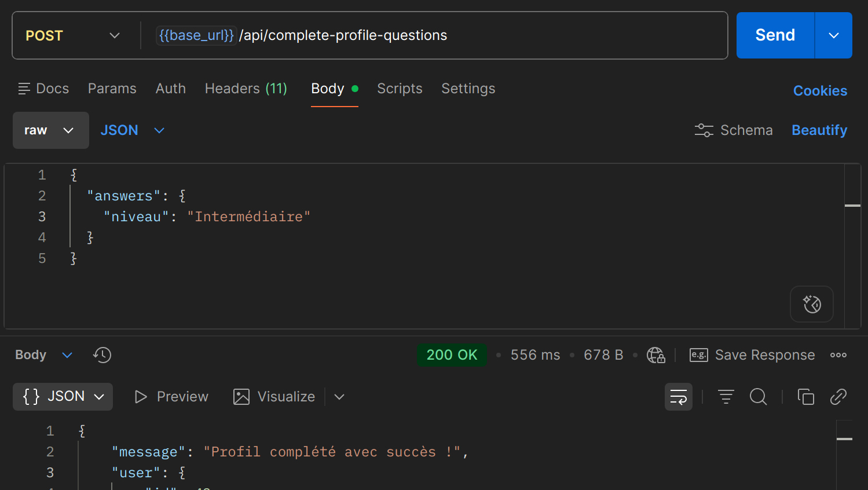Switch to the Auth tab
The height and width of the screenshot is (490, 868).
click(171, 89)
